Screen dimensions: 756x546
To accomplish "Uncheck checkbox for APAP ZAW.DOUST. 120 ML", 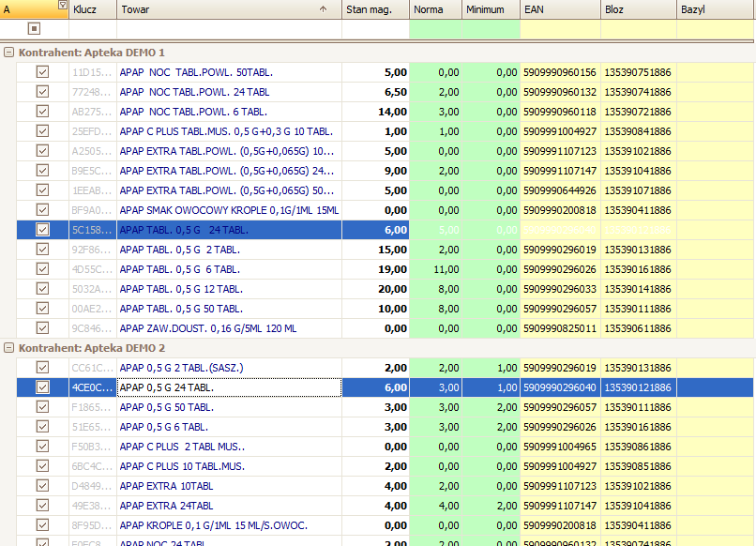I will pos(42,328).
